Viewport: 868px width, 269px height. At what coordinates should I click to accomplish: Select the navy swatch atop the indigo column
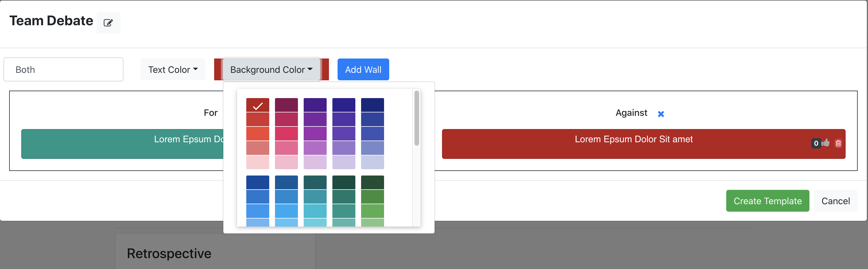coord(372,105)
